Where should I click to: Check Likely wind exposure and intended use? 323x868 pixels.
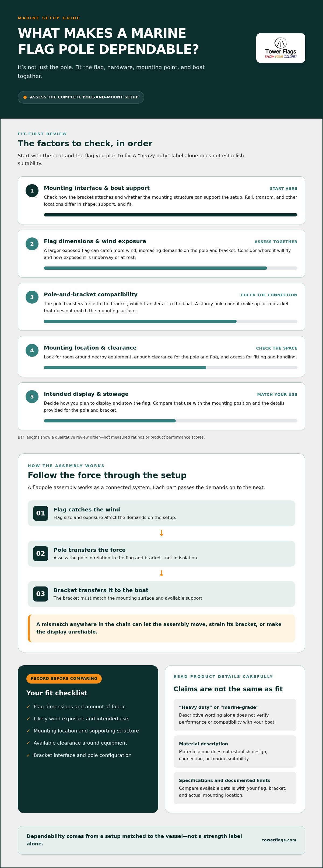click(x=77, y=719)
